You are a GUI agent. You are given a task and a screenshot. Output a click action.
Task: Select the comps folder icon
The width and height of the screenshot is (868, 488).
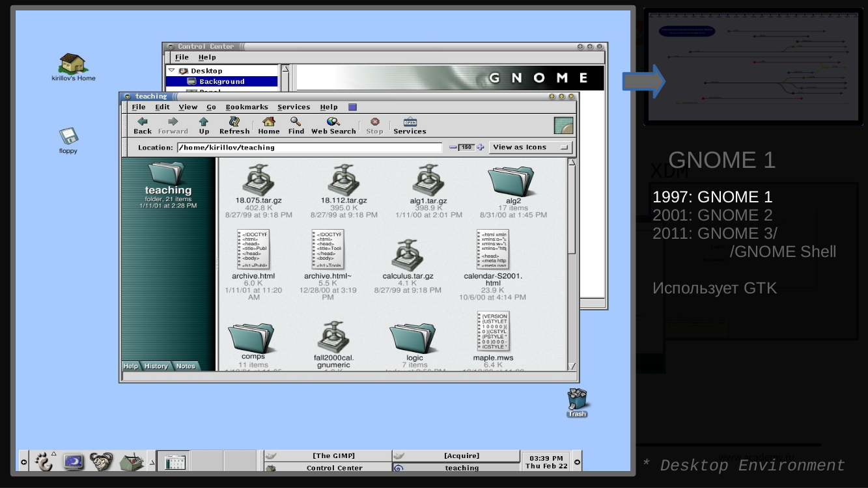[251, 338]
